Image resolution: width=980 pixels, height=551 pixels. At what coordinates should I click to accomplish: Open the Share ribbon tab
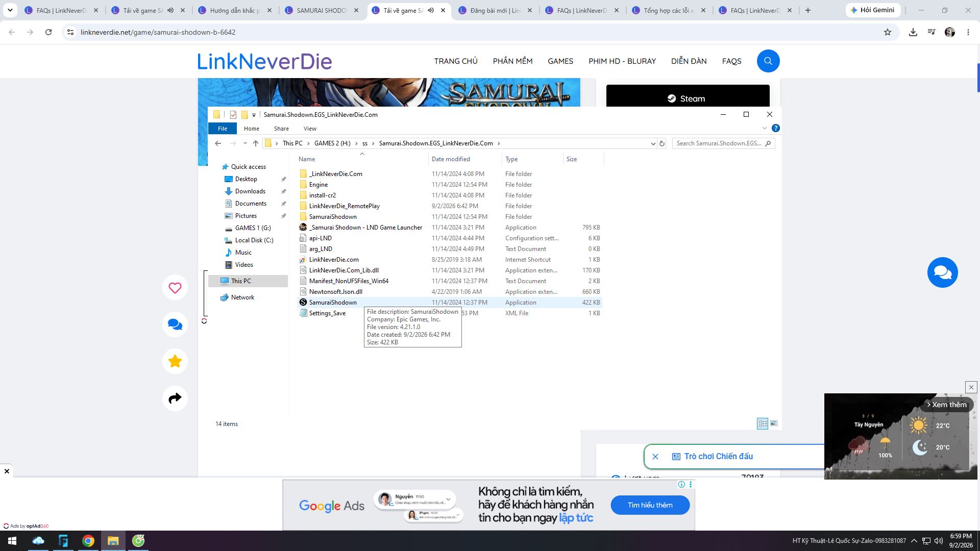281,129
